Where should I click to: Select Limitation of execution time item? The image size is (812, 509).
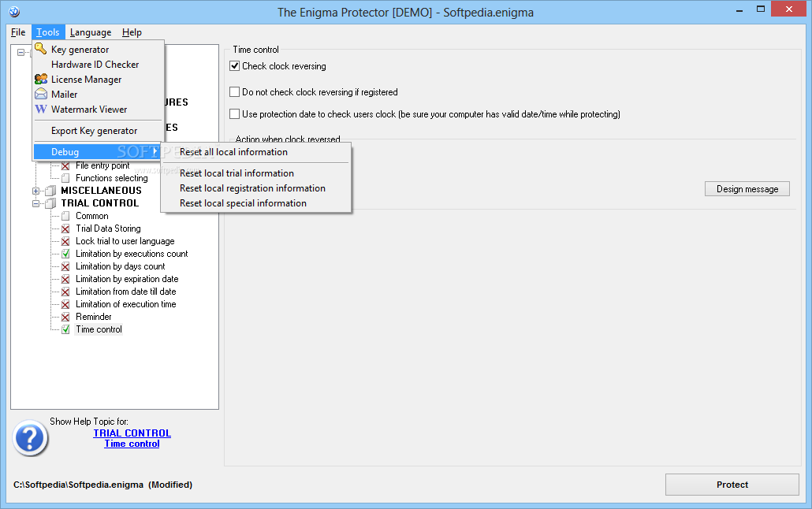click(126, 304)
